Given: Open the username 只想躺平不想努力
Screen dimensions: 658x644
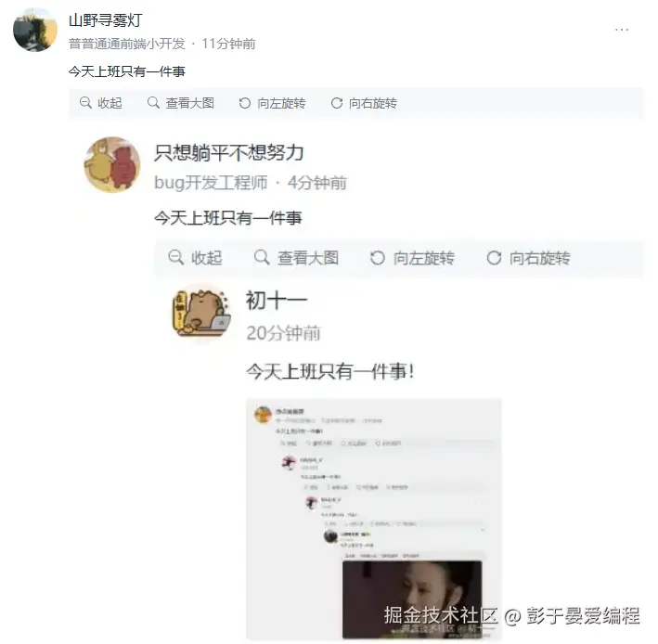Looking at the screenshot, I should pos(228,153).
